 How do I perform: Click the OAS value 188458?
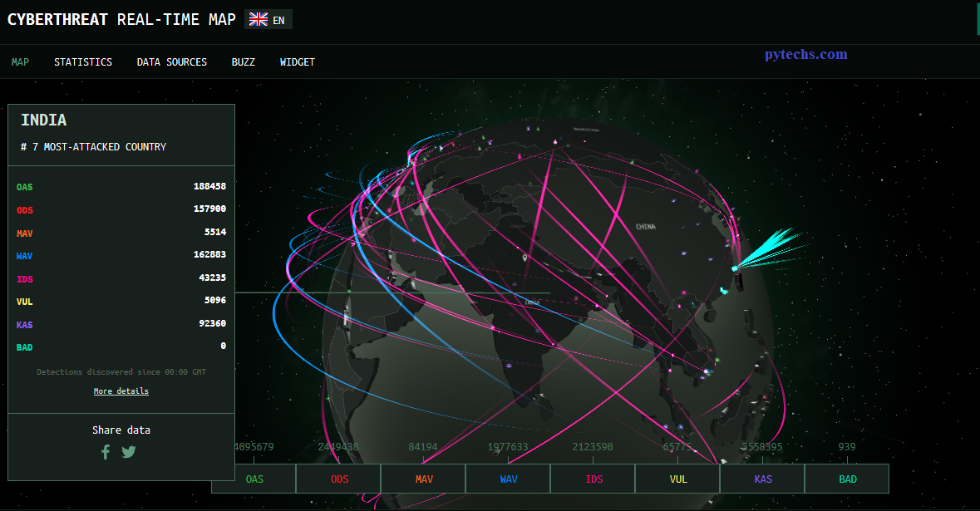tap(209, 186)
